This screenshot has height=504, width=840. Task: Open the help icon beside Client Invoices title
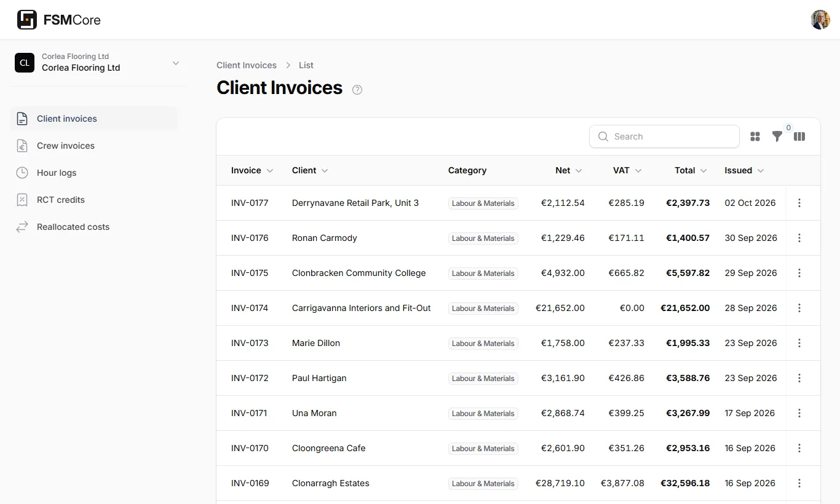(357, 90)
